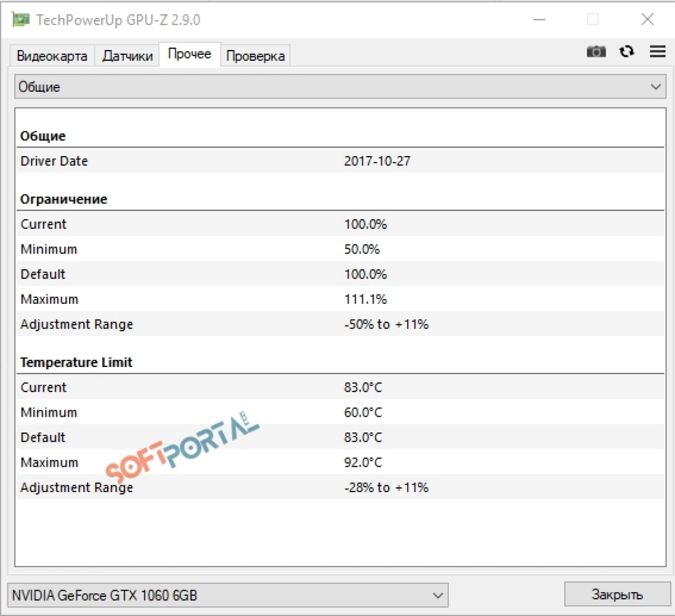Select the Maximum temperature 92.0°C
675x616 pixels.
pos(363,463)
